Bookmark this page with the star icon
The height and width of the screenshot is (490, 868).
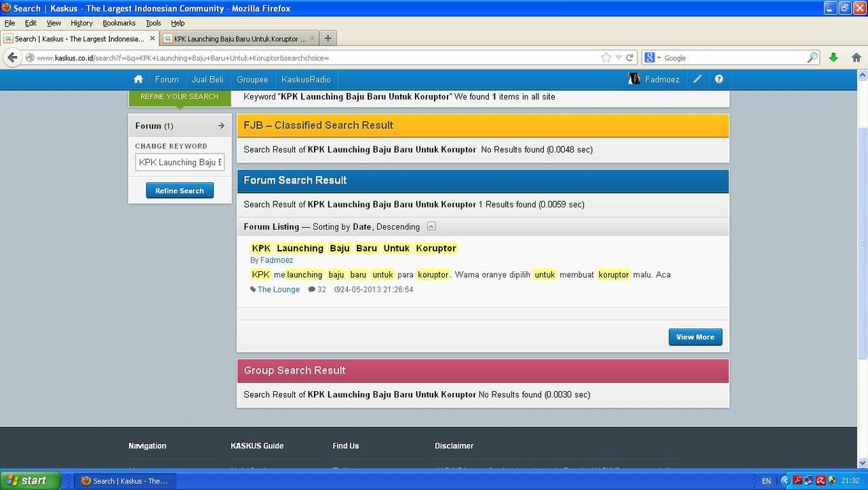(606, 58)
